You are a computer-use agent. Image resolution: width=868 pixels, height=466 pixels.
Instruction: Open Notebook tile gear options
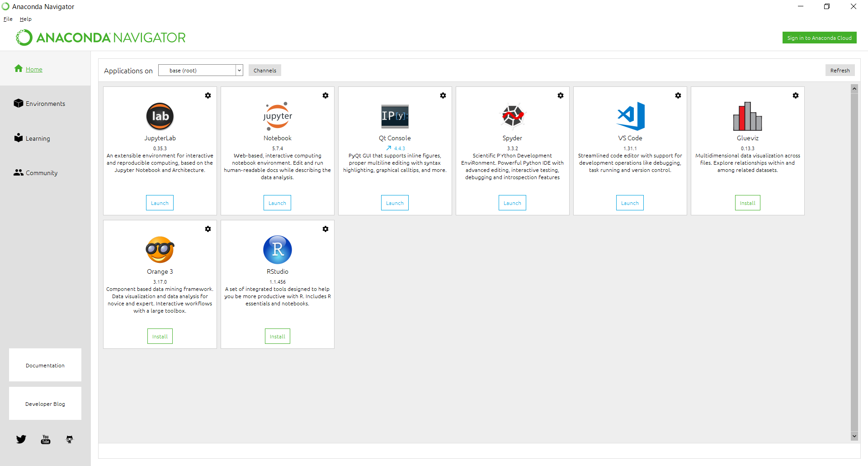click(x=325, y=95)
